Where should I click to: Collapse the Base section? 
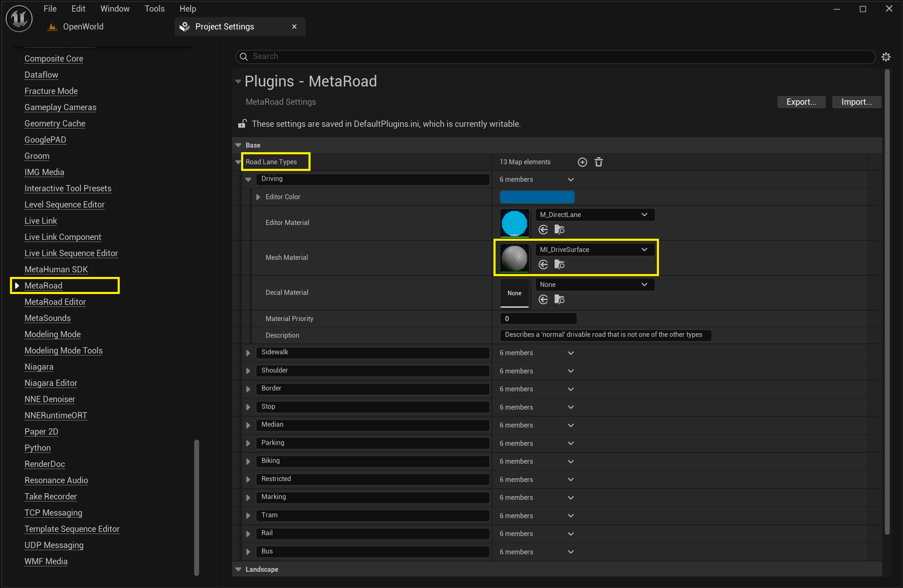pos(238,145)
